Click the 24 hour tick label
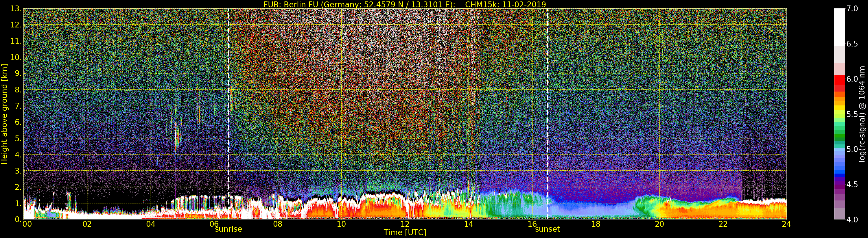This screenshot has width=868, height=238. click(x=786, y=224)
